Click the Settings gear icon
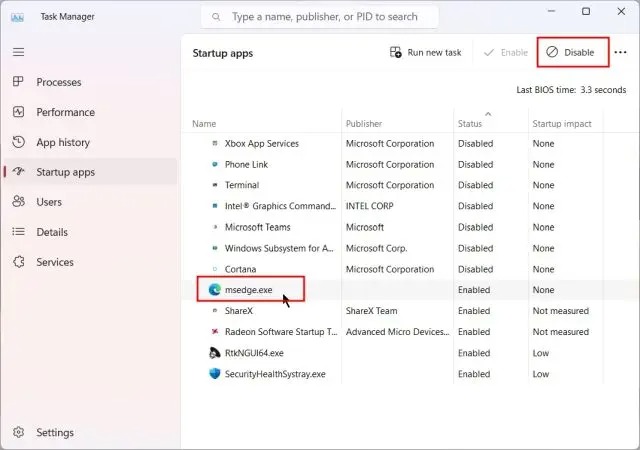Image resolution: width=640 pixels, height=450 pixels. [x=18, y=432]
